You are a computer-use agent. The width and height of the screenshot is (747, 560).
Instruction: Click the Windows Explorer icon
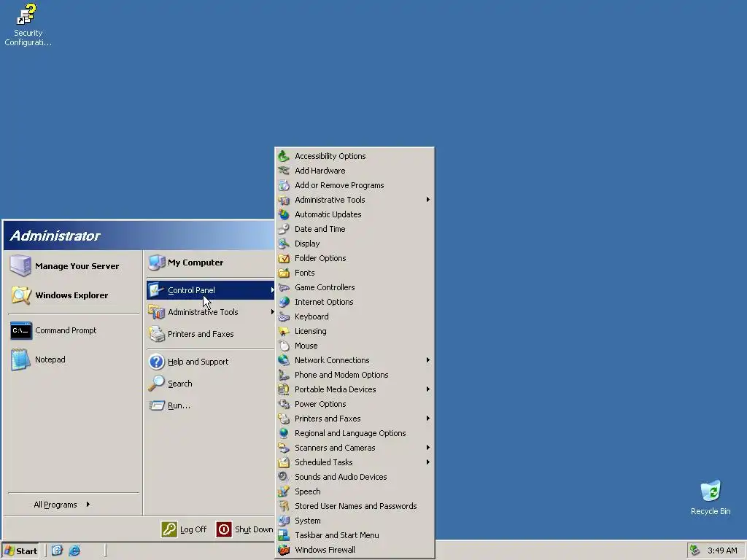[20, 295]
